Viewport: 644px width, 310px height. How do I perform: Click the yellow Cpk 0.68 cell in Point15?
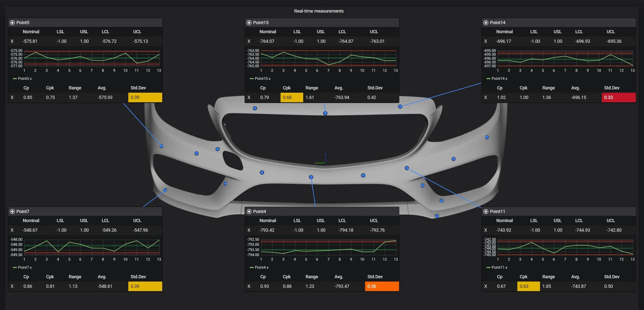pos(292,97)
